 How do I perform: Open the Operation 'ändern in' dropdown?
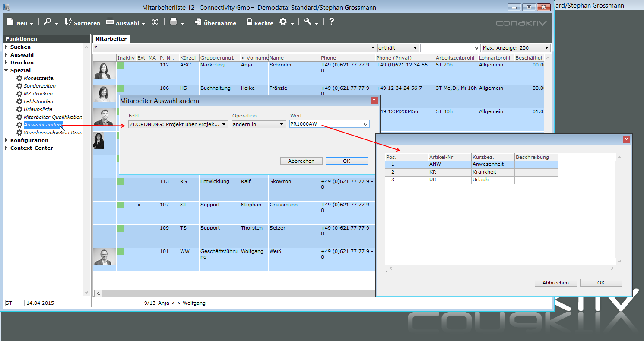click(258, 124)
